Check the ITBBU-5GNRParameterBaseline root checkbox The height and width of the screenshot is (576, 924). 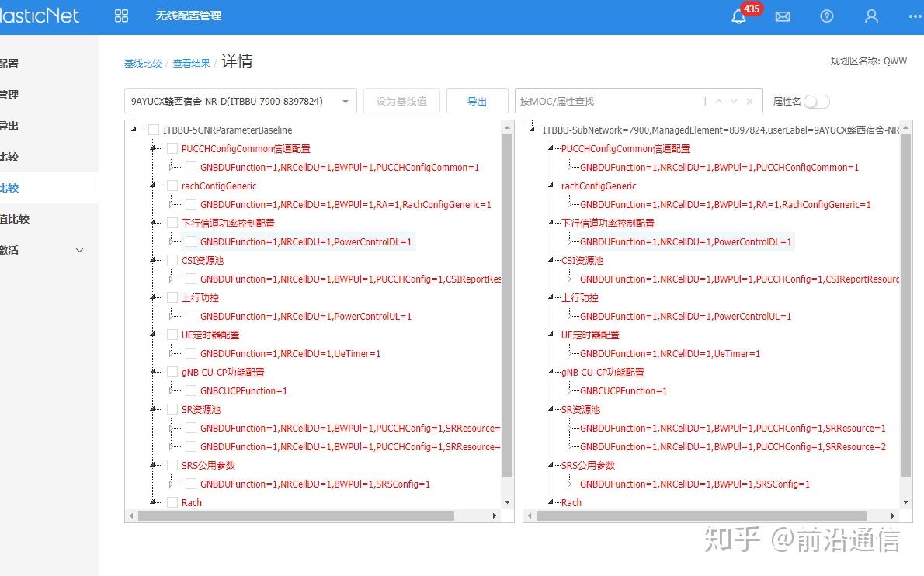coord(153,130)
